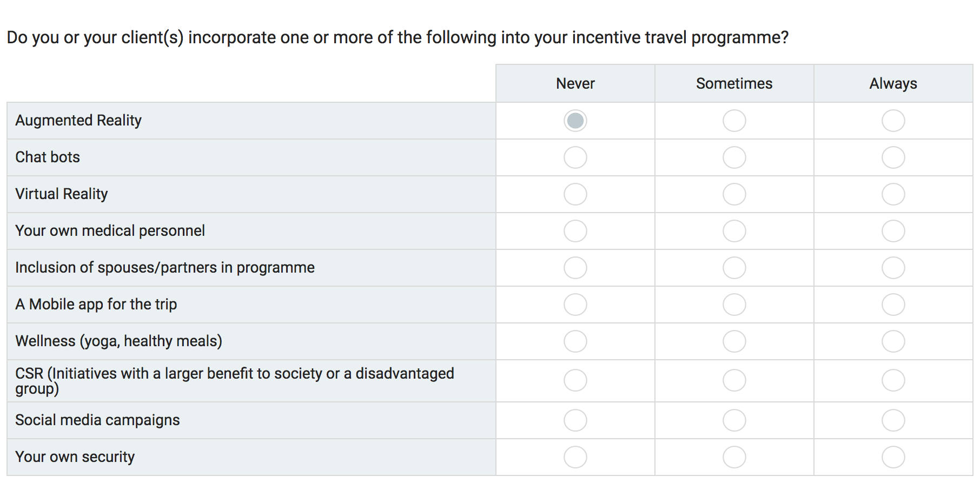980x489 pixels.
Task: Select Always for Social media campaigns
Action: (x=893, y=420)
